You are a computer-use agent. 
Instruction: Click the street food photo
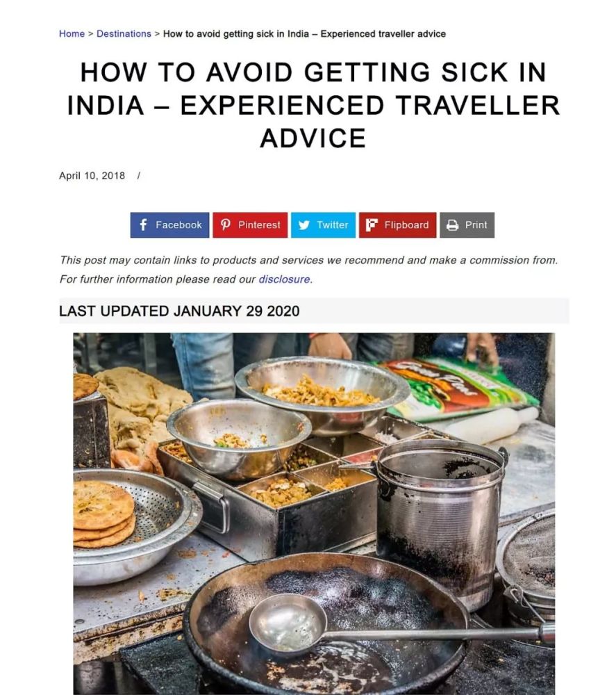tap(313, 514)
